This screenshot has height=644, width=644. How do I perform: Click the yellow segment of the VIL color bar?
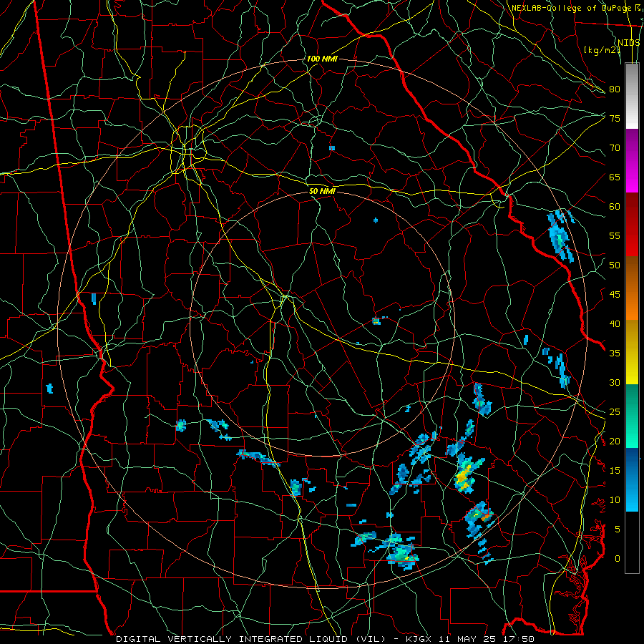click(632, 352)
